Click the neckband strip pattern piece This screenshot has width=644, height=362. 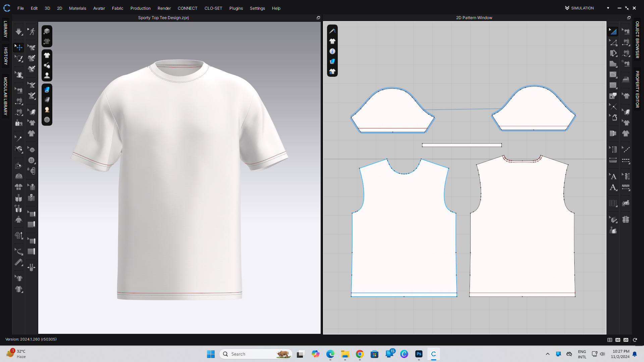point(462,145)
